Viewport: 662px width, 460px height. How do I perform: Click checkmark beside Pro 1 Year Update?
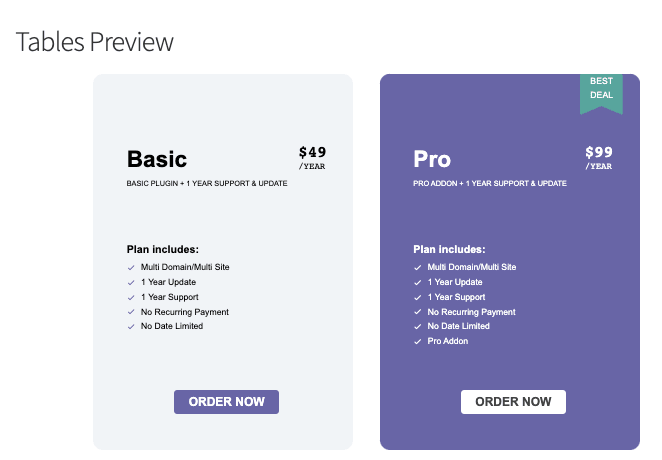point(418,283)
